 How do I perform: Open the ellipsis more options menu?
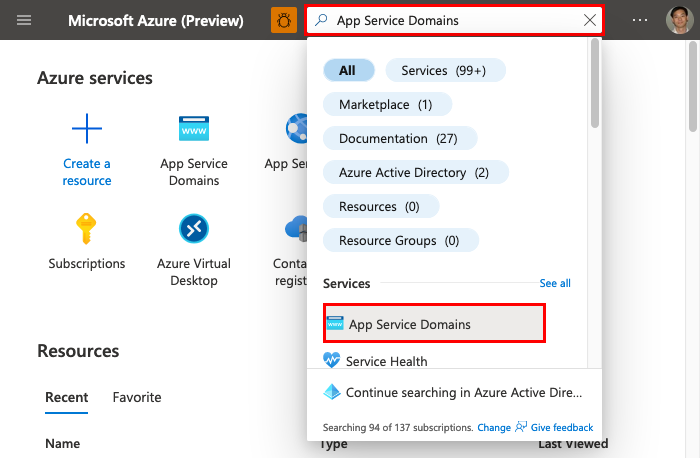(x=640, y=20)
